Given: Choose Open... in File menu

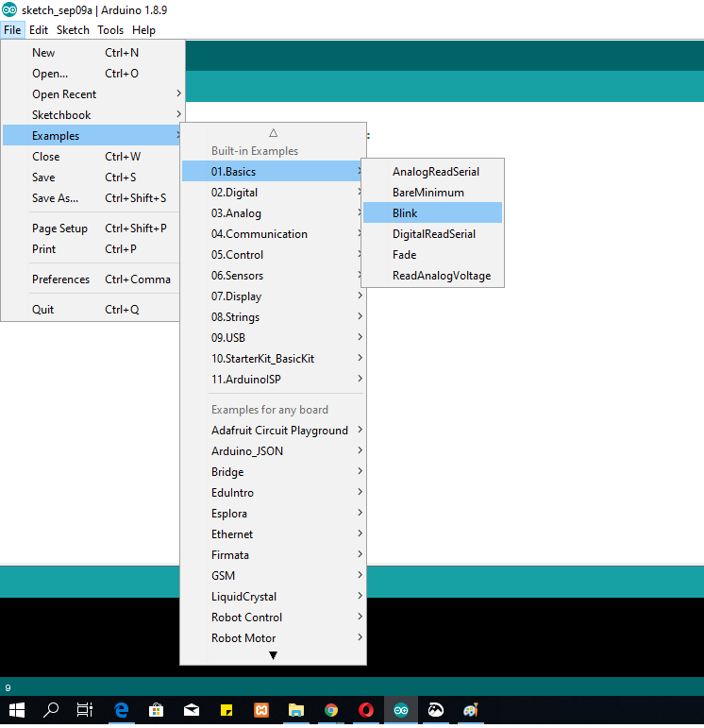Looking at the screenshot, I should (91, 74).
